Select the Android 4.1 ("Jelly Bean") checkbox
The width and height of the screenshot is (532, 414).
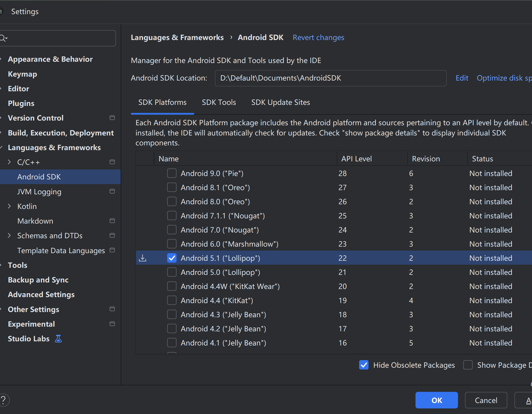(x=172, y=343)
